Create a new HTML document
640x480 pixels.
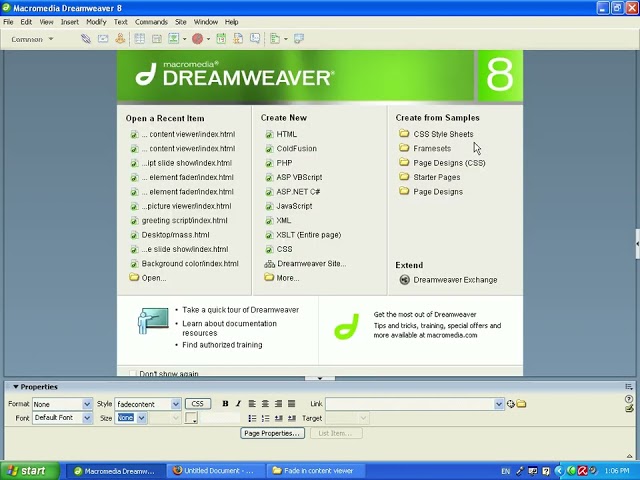pyautogui.click(x=286, y=134)
